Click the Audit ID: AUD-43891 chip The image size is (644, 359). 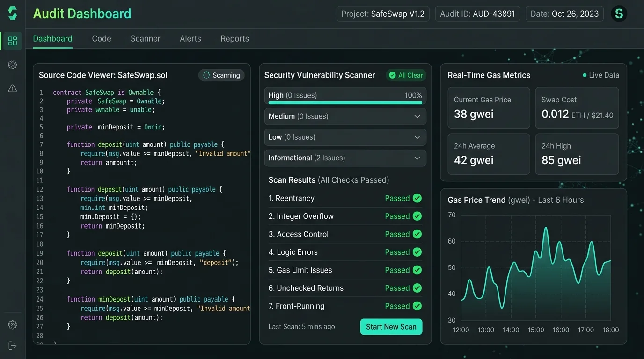(477, 14)
